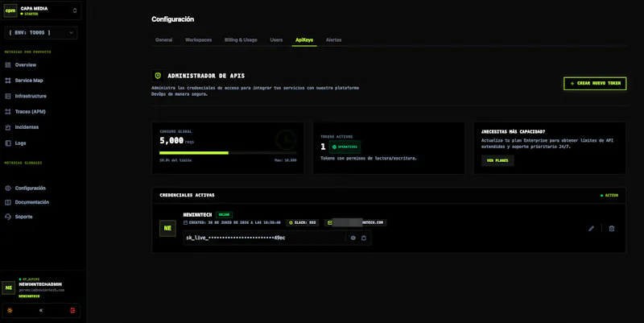
Task: Click the Operativos status badge
Action: pos(345,147)
